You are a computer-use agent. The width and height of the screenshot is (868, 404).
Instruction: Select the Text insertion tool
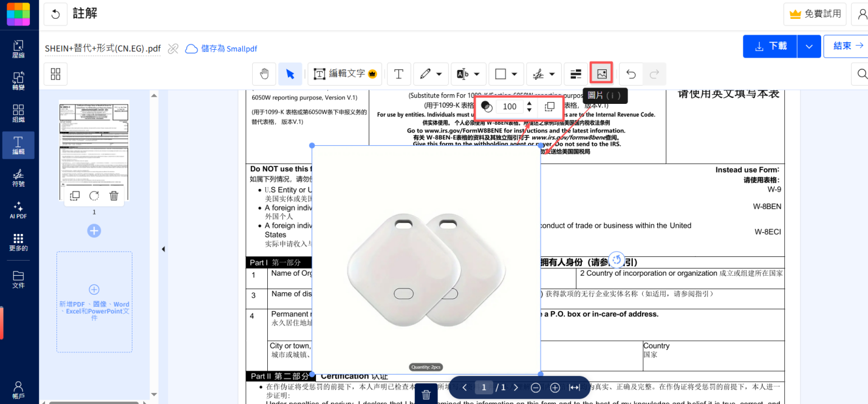point(398,74)
